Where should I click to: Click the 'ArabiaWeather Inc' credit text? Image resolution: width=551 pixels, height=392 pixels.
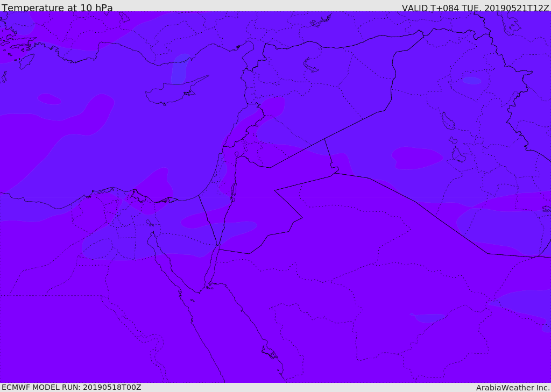point(512,388)
